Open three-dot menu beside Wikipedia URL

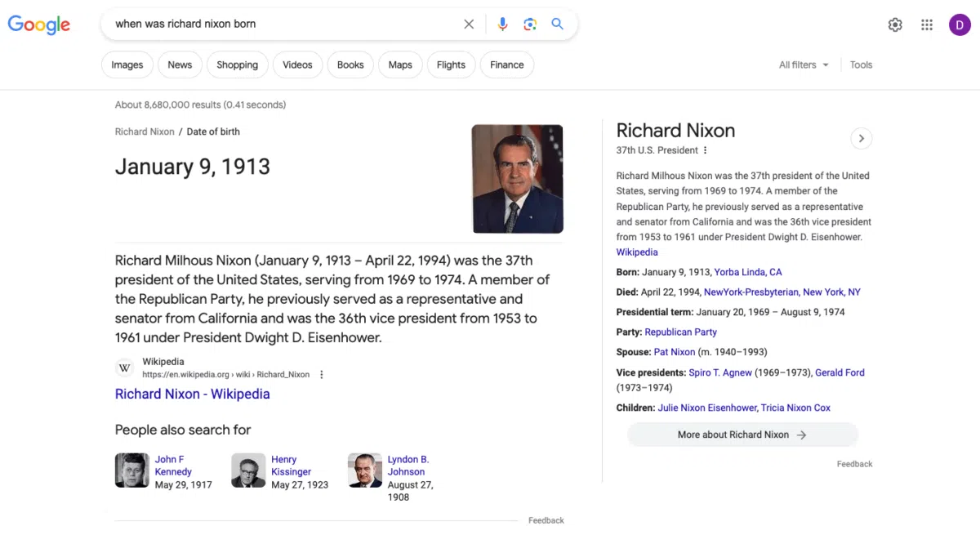point(322,375)
